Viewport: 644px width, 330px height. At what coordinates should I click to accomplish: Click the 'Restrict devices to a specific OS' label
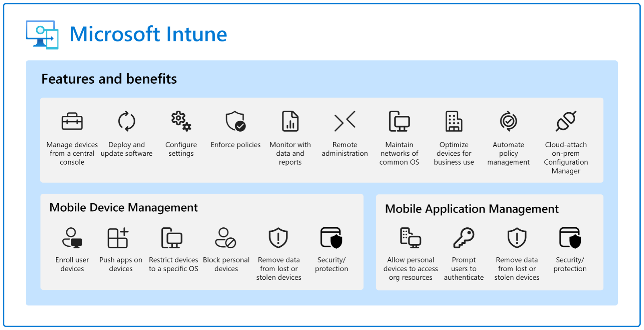click(x=174, y=264)
